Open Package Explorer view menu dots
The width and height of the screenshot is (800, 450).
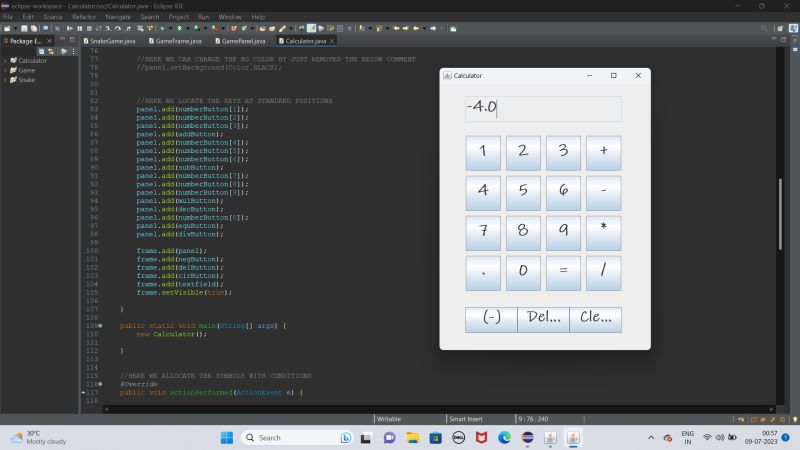pyautogui.click(x=73, y=51)
